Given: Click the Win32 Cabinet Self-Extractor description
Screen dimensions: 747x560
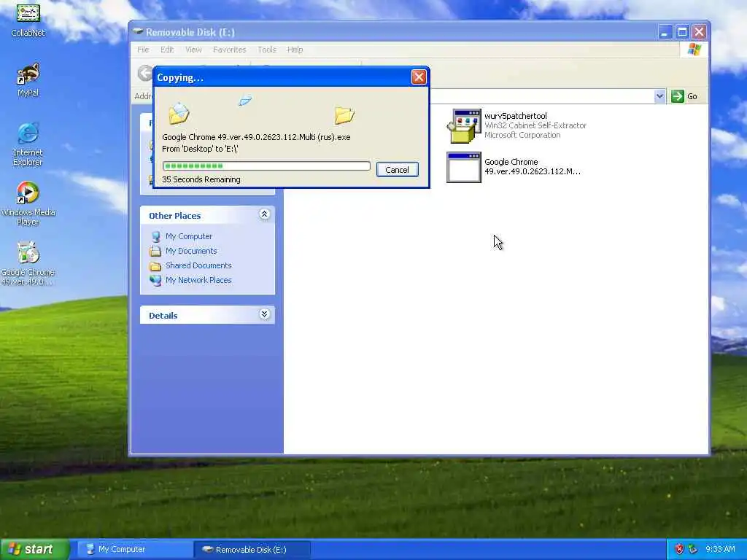Looking at the screenshot, I should pos(535,125).
